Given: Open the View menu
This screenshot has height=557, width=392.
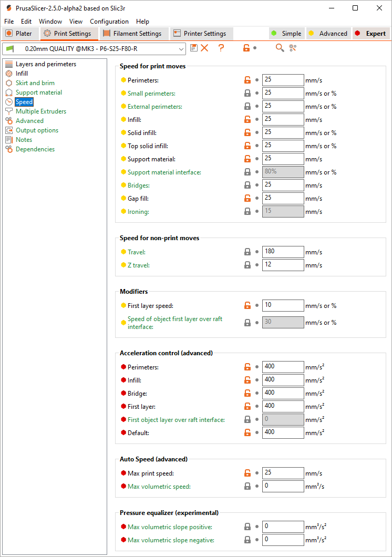Looking at the screenshot, I should point(76,22).
